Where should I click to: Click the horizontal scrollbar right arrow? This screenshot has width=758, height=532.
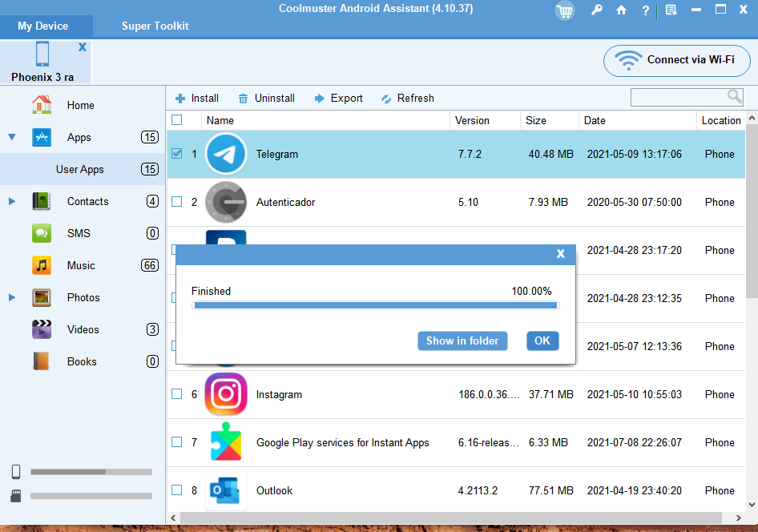(738, 518)
